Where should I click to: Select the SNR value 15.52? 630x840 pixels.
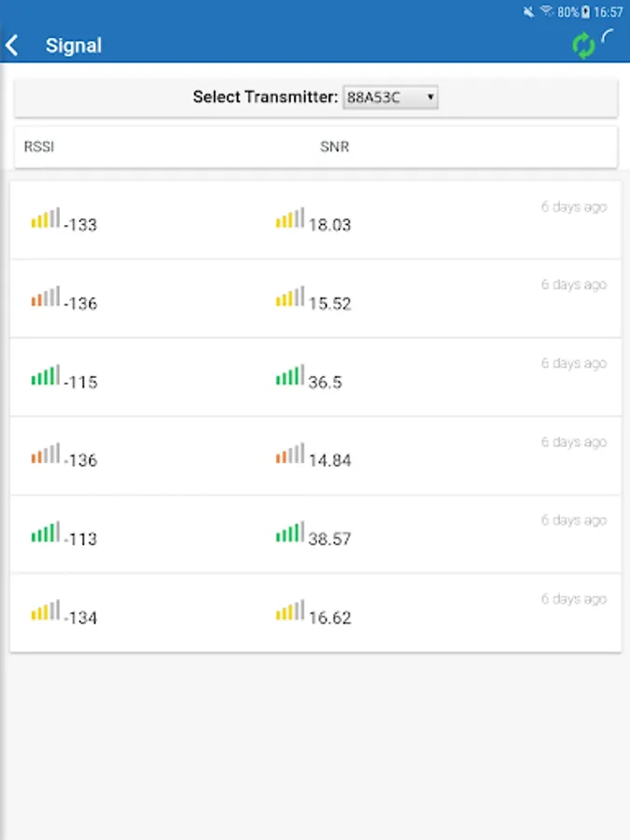(329, 303)
